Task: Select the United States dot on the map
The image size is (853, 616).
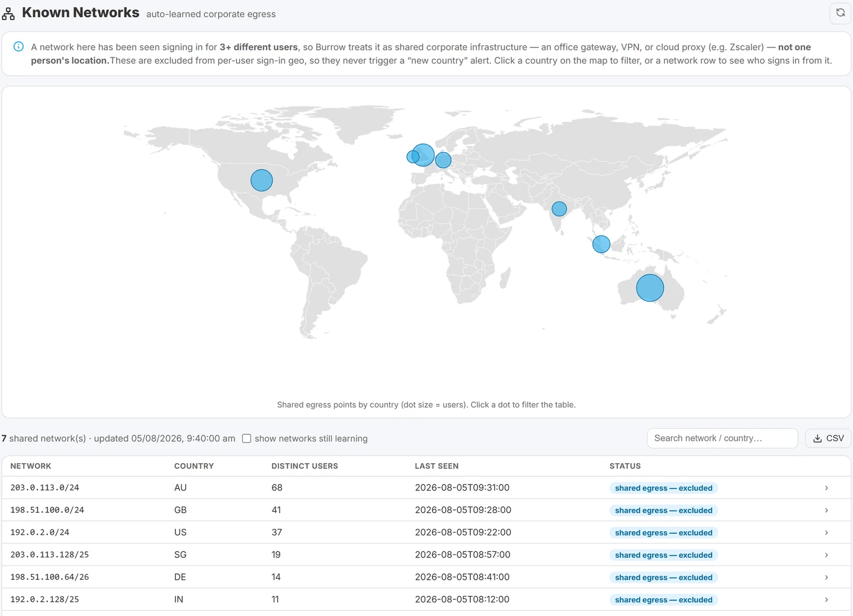Action: click(x=261, y=180)
